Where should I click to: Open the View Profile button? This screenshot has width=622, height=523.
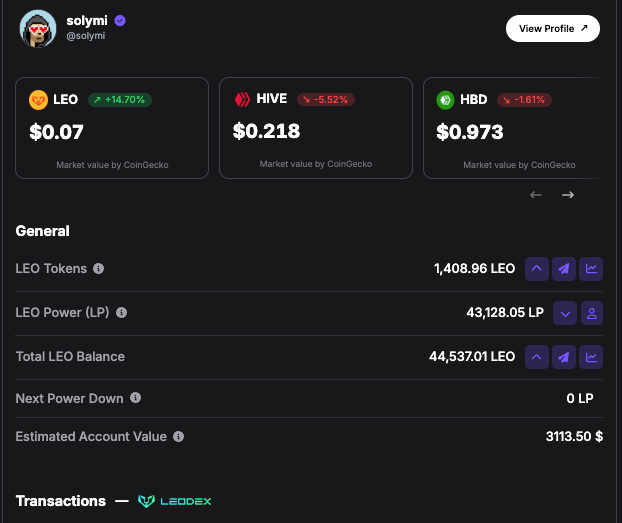(x=553, y=29)
